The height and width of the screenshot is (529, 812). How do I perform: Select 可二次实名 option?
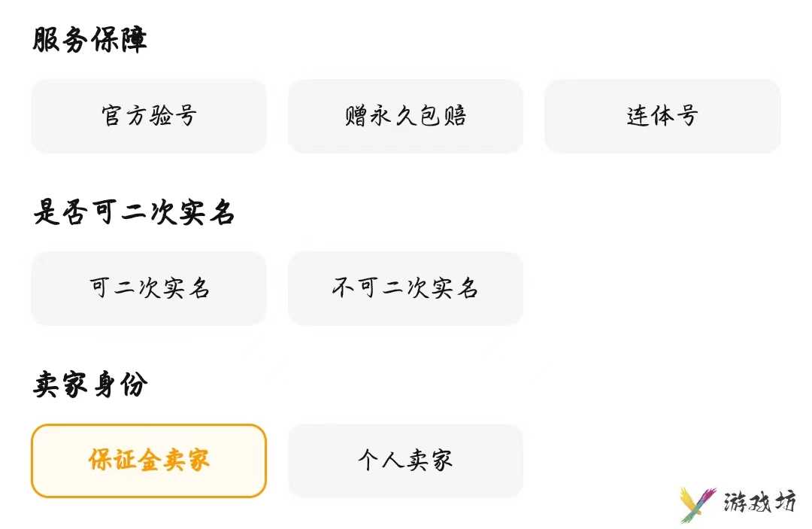coord(149,288)
